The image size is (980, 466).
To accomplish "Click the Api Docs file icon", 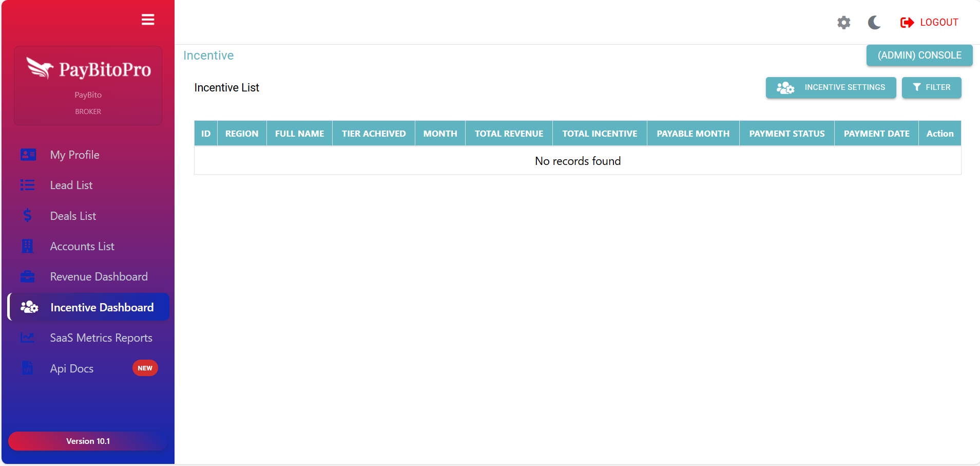I will point(28,368).
